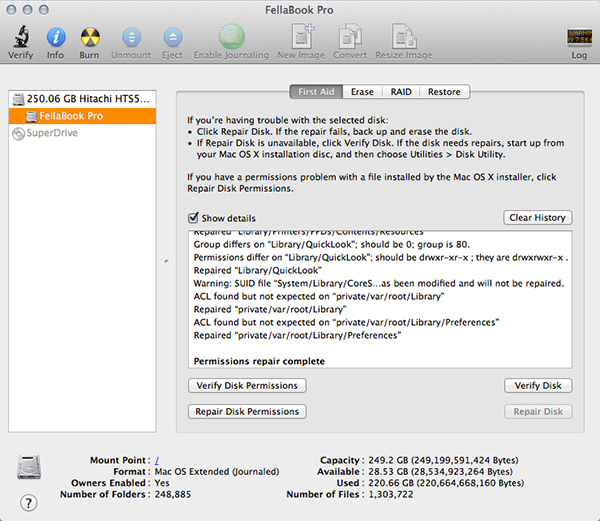
Task: Click the help question mark button
Action: pyautogui.click(x=29, y=503)
